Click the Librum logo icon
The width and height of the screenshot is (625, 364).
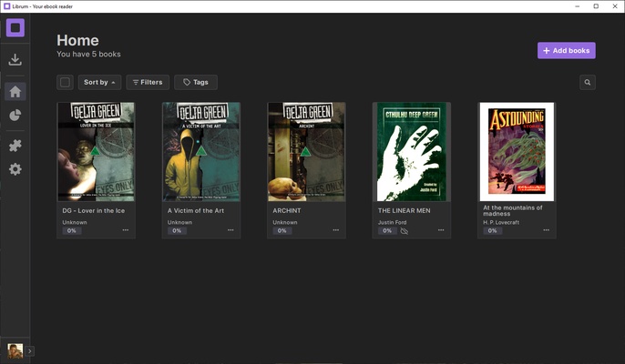(x=15, y=28)
